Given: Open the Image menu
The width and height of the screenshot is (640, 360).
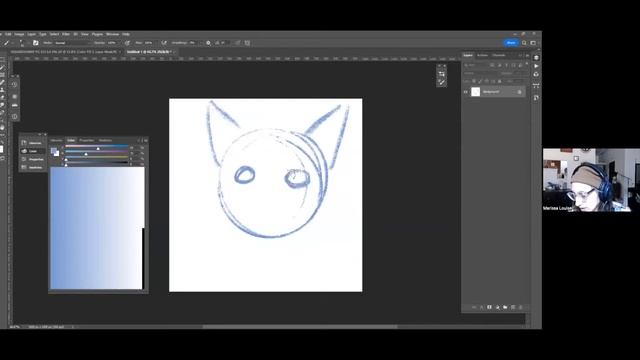Looking at the screenshot, I should pos(19,34).
